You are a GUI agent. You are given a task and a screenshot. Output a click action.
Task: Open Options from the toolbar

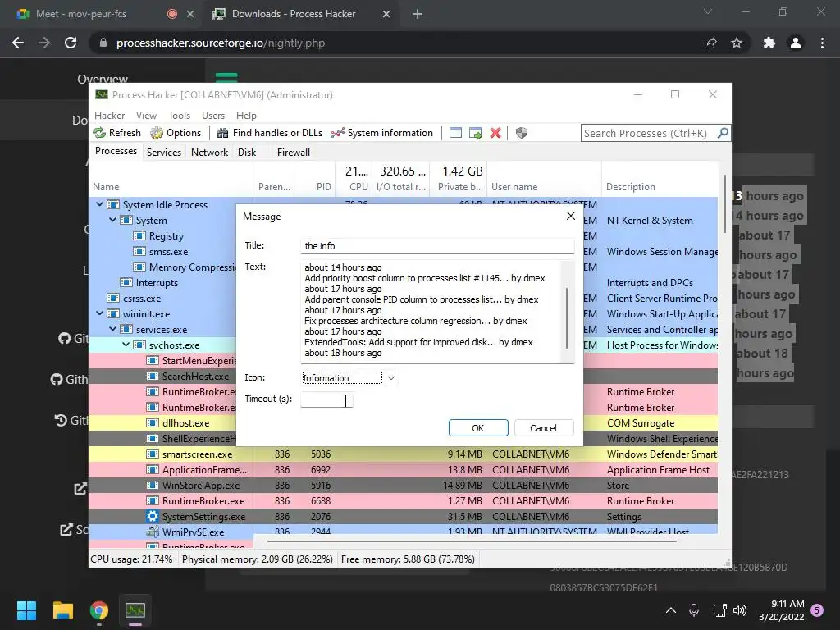tap(176, 133)
